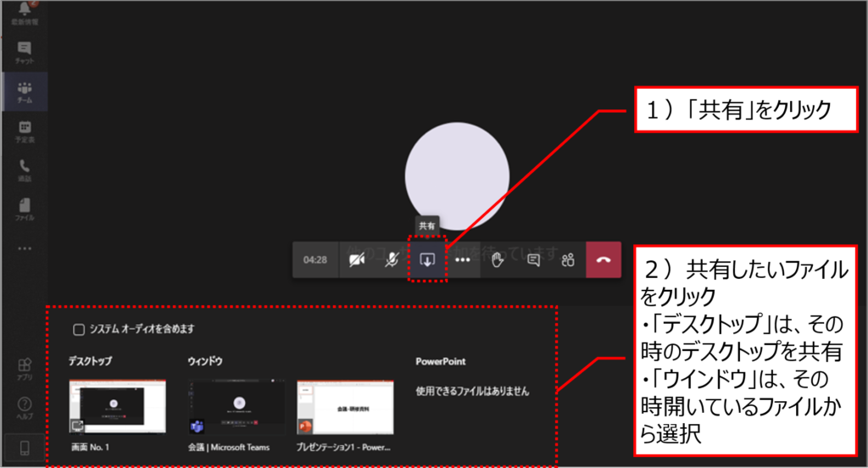The height and width of the screenshot is (468, 868).
Task: Open Files (ファイル) in sidebar
Action: (x=25, y=210)
